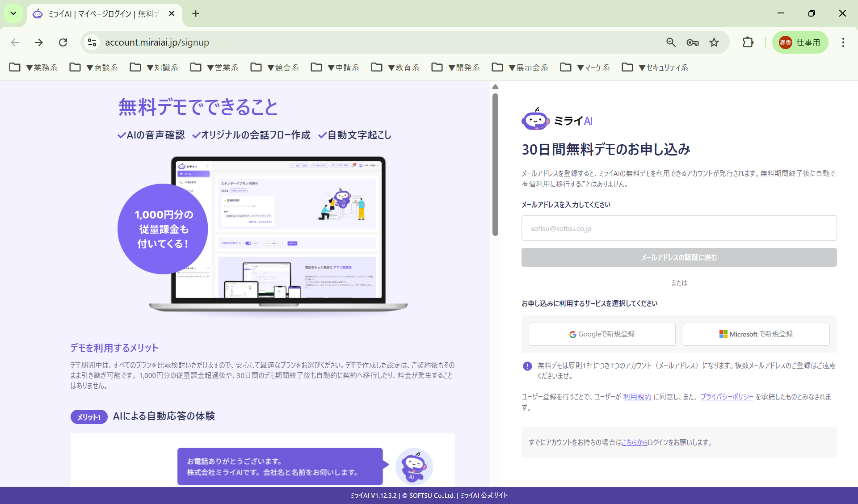Focus the email address input field

679,228
